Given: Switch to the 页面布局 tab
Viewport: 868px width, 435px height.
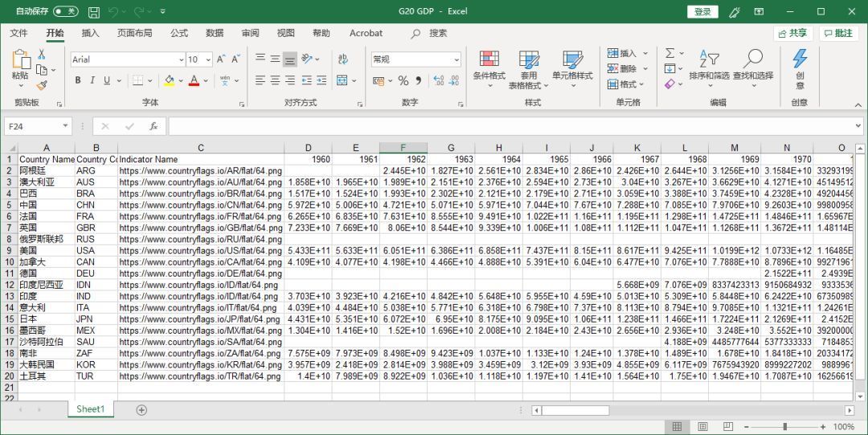Looking at the screenshot, I should [x=134, y=33].
